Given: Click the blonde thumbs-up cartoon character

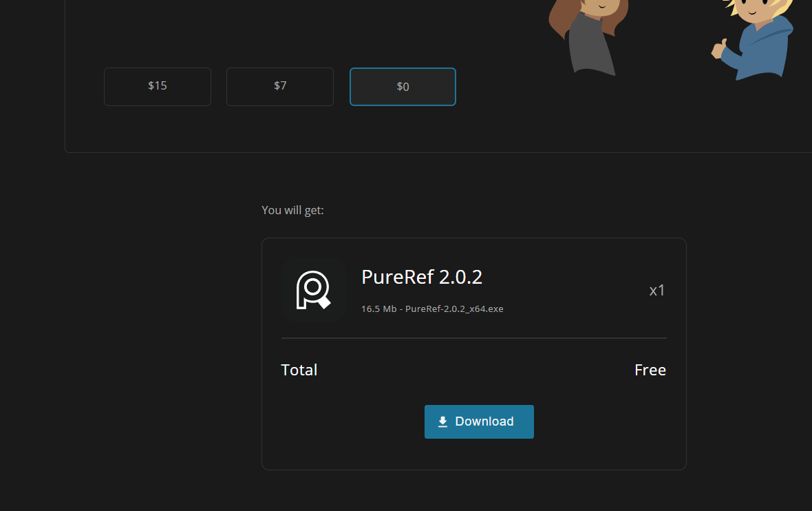Looking at the screenshot, I should pyautogui.click(x=752, y=40).
